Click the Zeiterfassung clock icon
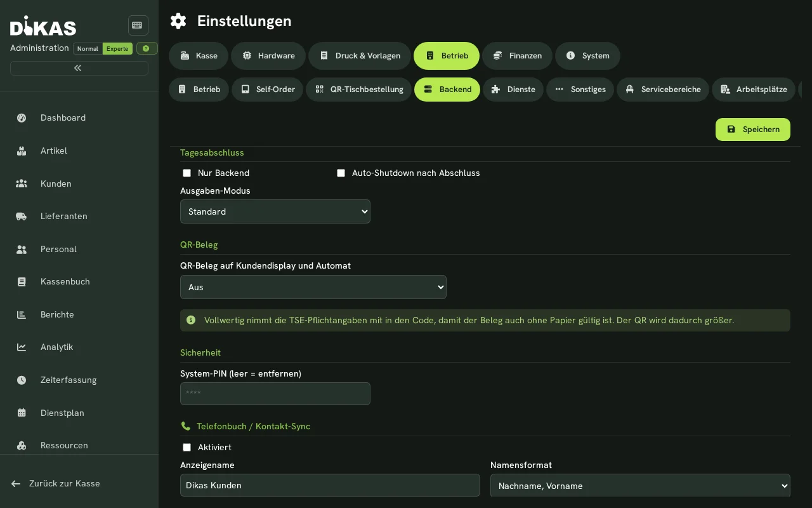Viewport: 812px width, 508px height. (x=22, y=380)
